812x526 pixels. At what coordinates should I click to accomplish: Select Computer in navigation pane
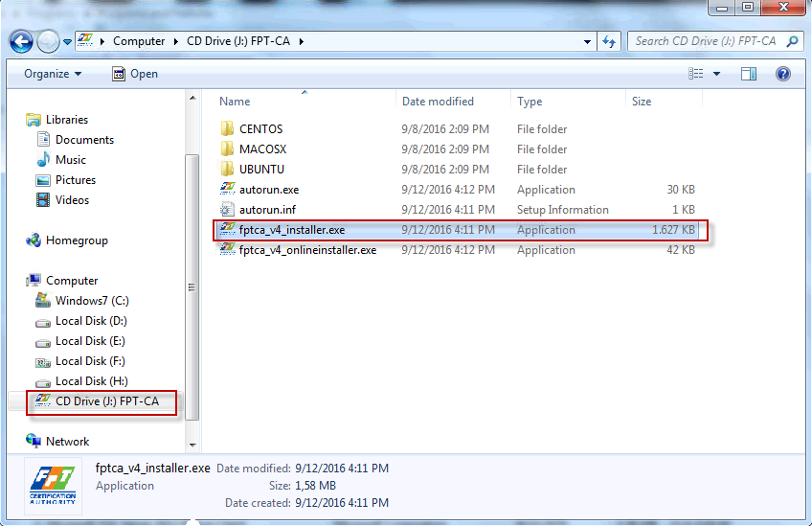[72, 281]
